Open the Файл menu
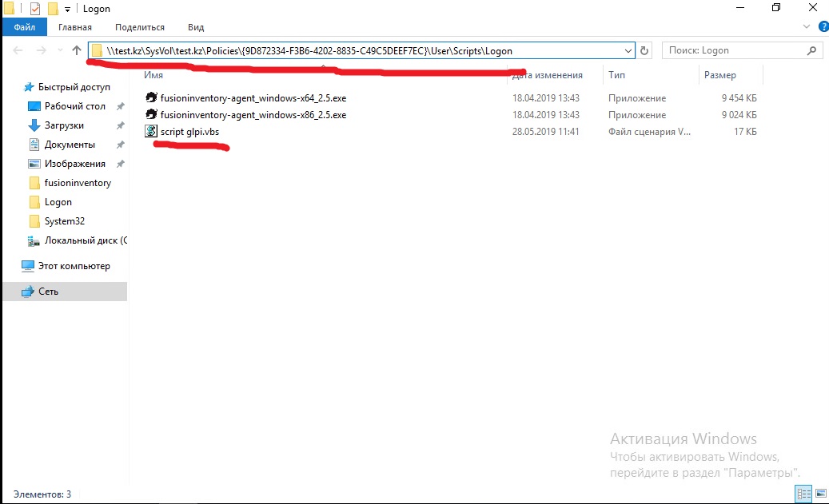This screenshot has height=504, width=829. [x=24, y=27]
